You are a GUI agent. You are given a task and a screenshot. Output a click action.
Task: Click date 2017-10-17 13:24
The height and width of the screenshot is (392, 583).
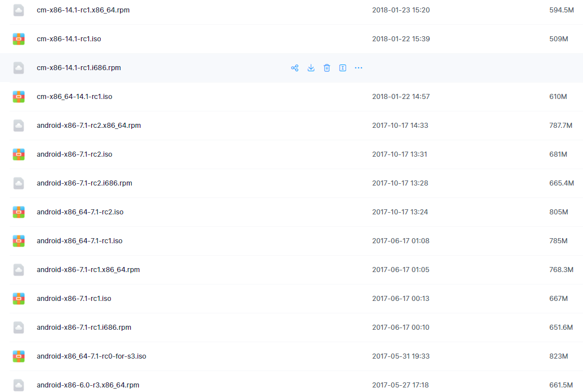click(400, 212)
